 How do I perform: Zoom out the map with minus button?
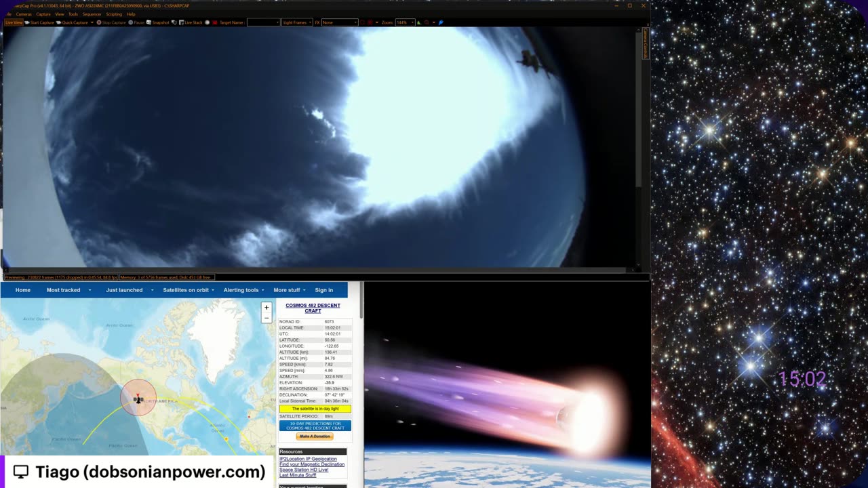(267, 317)
